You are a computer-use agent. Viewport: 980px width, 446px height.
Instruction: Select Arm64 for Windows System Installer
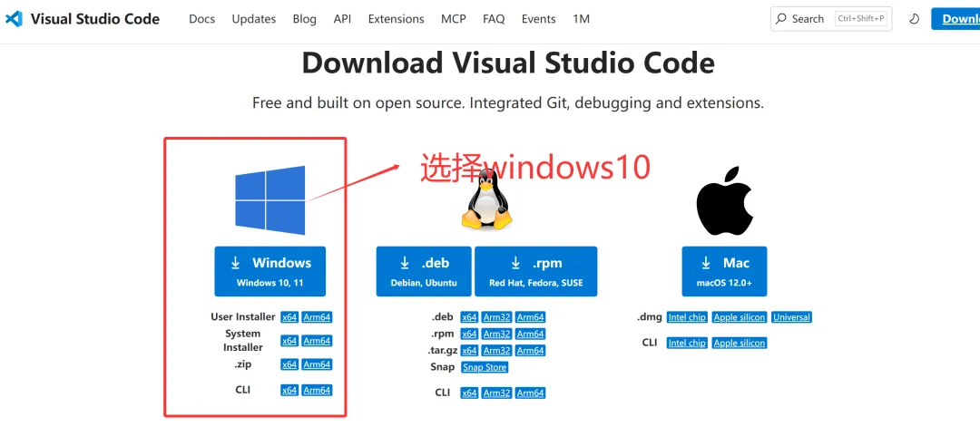(x=317, y=341)
